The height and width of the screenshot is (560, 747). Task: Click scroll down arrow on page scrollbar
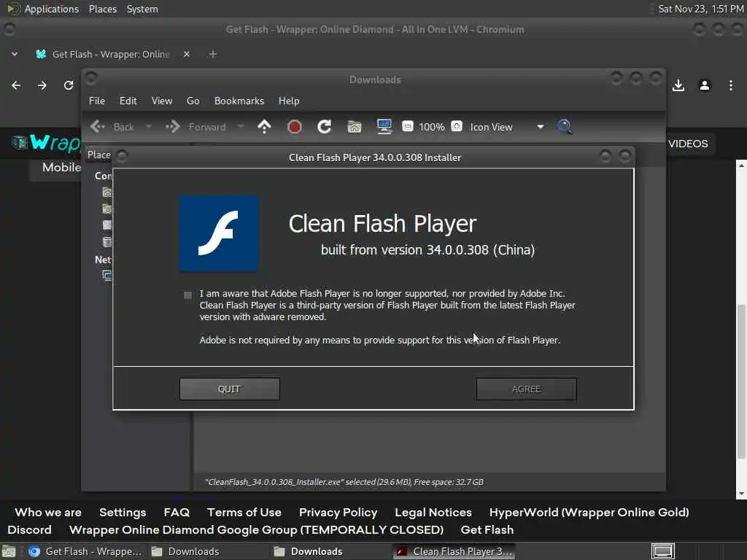tap(741, 494)
